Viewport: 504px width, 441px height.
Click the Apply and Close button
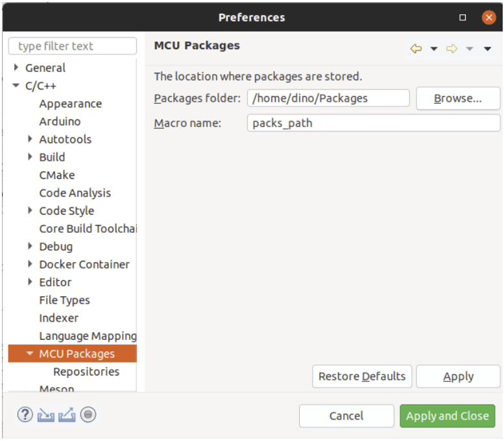coord(447,416)
